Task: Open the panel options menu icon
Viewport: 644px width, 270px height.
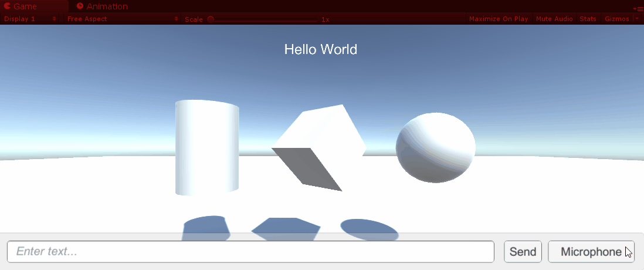Action: (x=638, y=9)
